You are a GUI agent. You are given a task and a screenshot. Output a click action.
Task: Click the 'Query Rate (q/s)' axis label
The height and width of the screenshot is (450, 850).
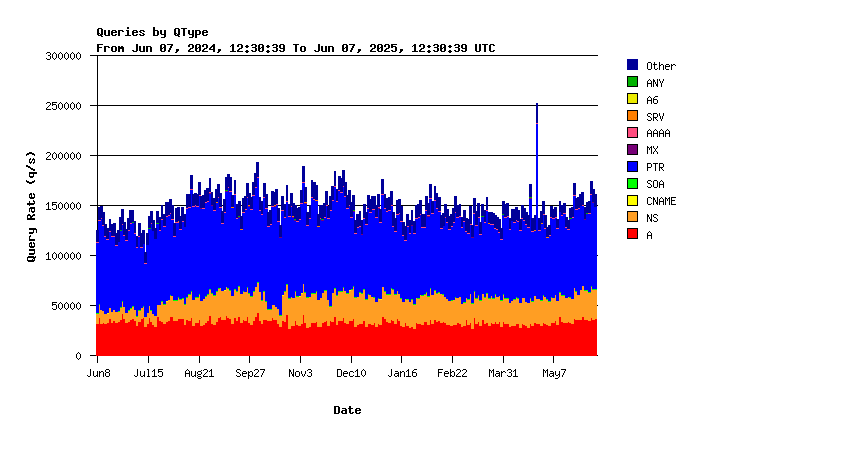coord(31,207)
